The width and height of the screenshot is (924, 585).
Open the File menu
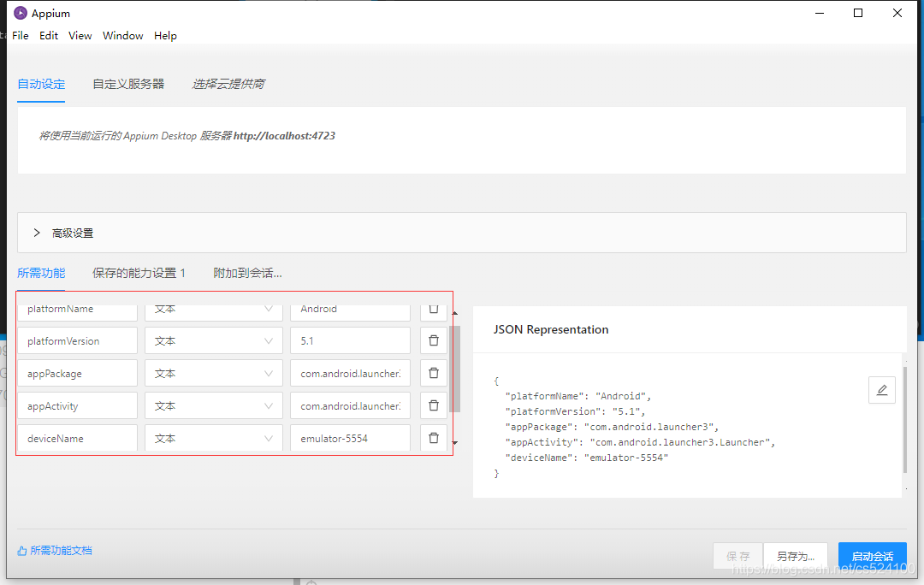click(x=20, y=35)
